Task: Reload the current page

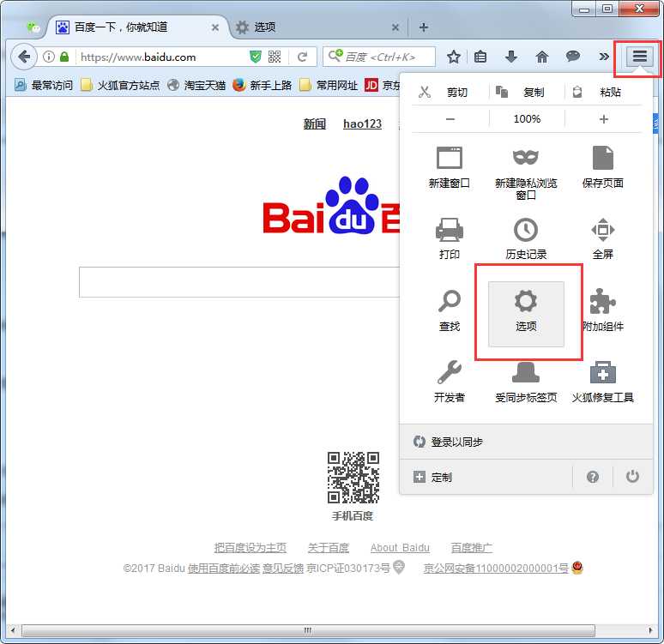Action: point(302,57)
